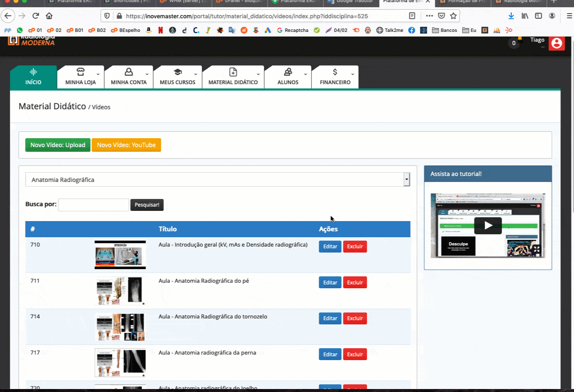Go to the browser home icon

click(x=49, y=16)
